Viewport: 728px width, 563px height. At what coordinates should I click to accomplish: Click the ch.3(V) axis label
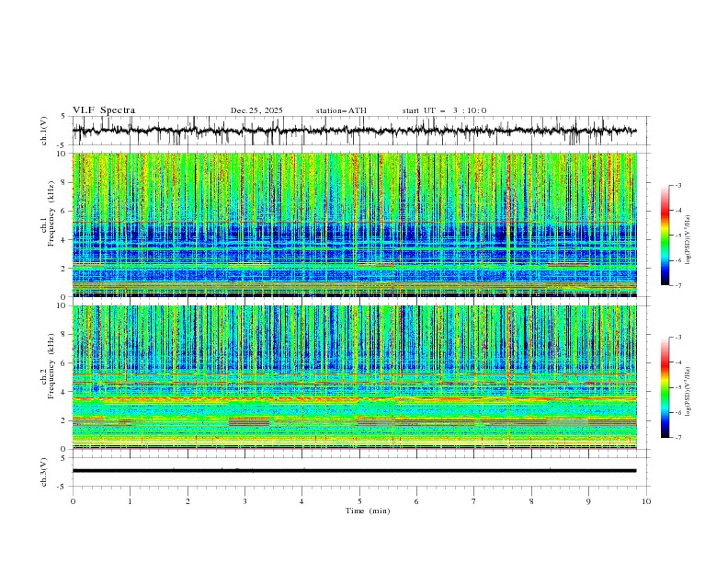(45, 470)
